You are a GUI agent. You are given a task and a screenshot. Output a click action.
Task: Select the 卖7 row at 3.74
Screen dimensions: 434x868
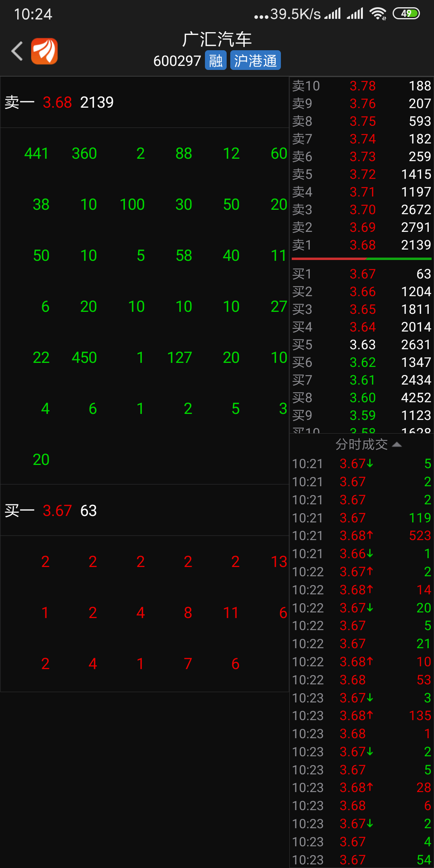point(362,139)
